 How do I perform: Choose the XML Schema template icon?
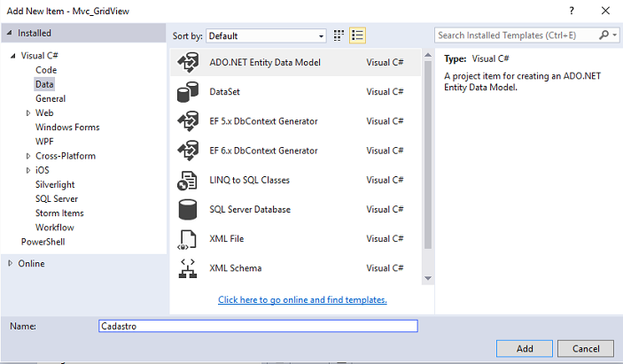[188, 268]
